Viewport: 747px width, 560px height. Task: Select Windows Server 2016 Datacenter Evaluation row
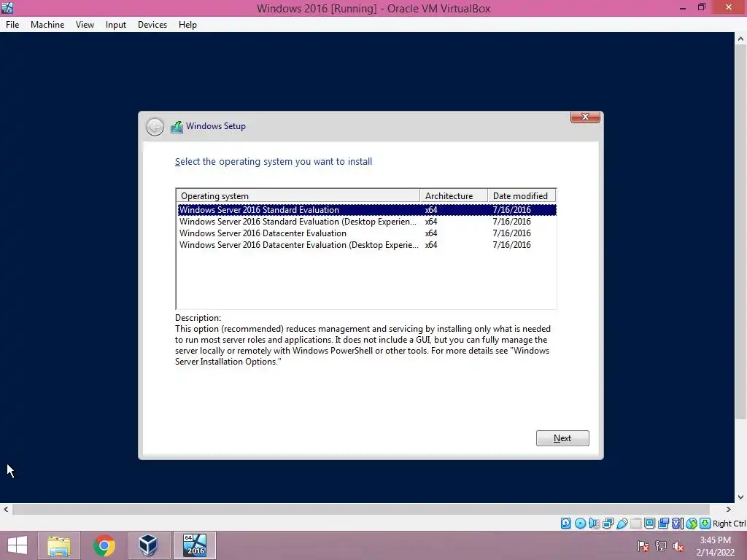tap(367, 233)
